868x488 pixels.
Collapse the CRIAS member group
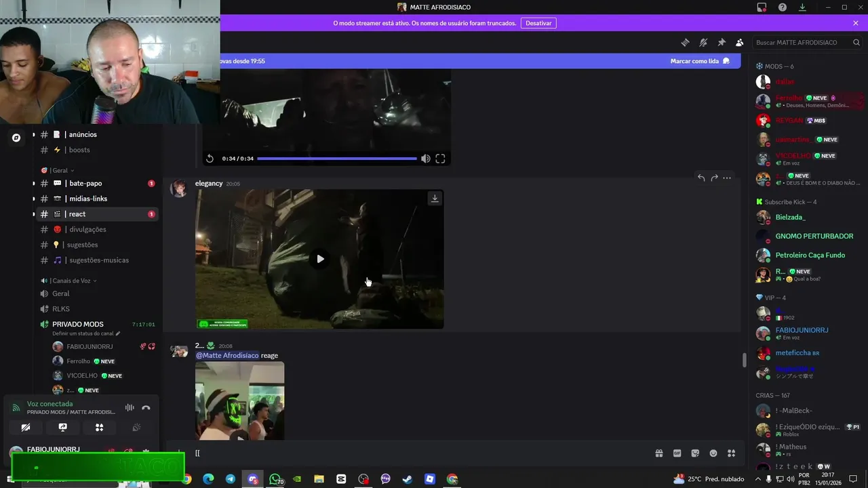tap(773, 395)
